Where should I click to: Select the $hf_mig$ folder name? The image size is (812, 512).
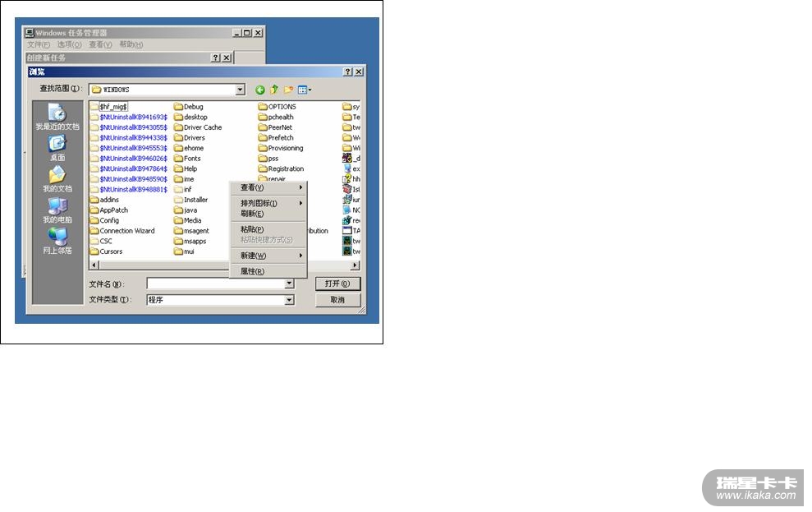coord(113,107)
